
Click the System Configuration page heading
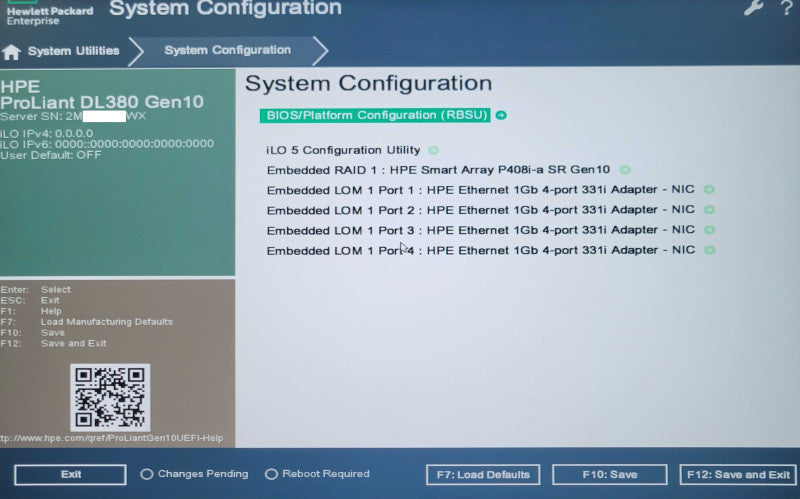(368, 84)
